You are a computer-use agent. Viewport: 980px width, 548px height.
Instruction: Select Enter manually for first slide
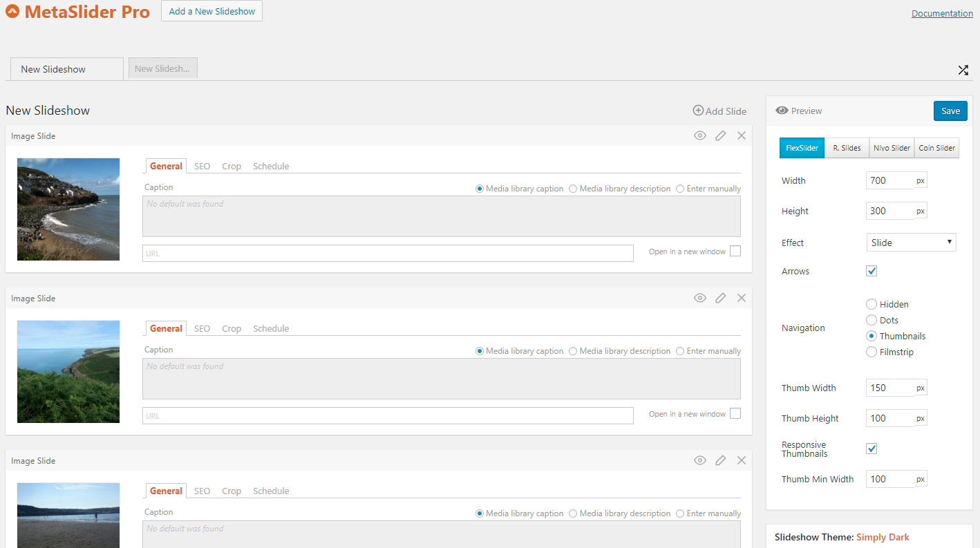(x=680, y=189)
